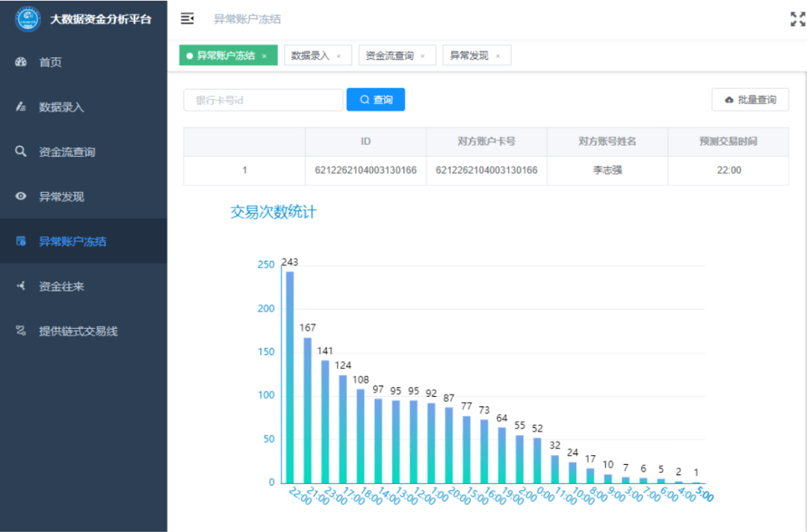Click the bar labeled 92
This screenshot has height=532, width=807.
pyautogui.click(x=431, y=442)
